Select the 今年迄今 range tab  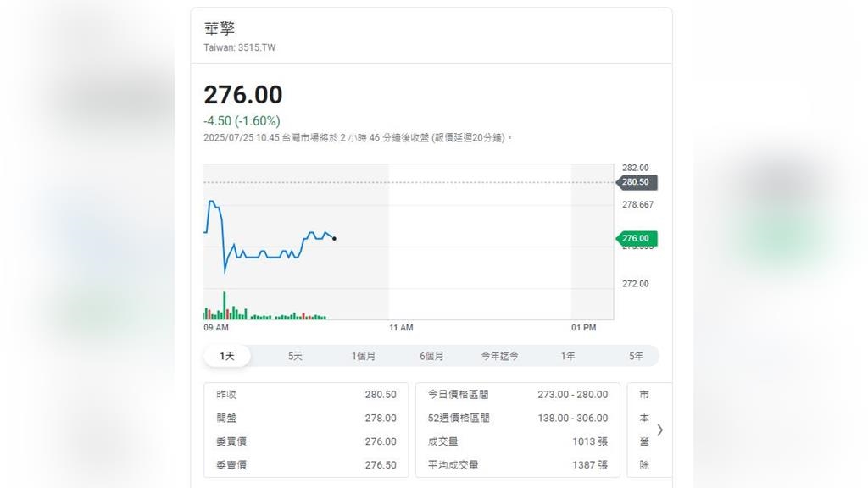coord(499,356)
